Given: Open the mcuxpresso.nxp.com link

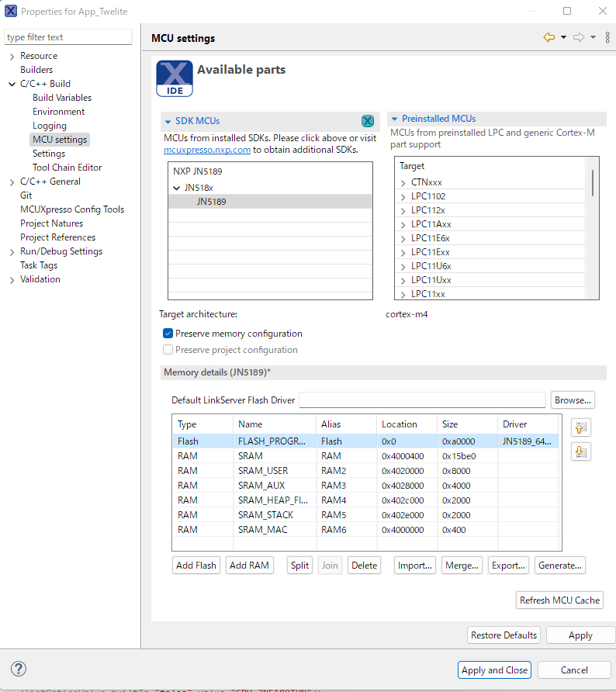Looking at the screenshot, I should click(x=207, y=150).
